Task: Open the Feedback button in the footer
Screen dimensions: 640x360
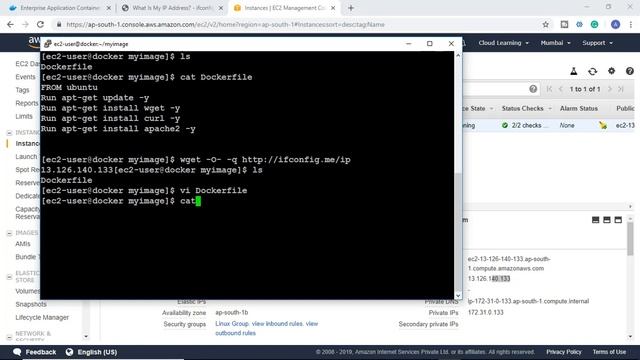Action: 35,352
